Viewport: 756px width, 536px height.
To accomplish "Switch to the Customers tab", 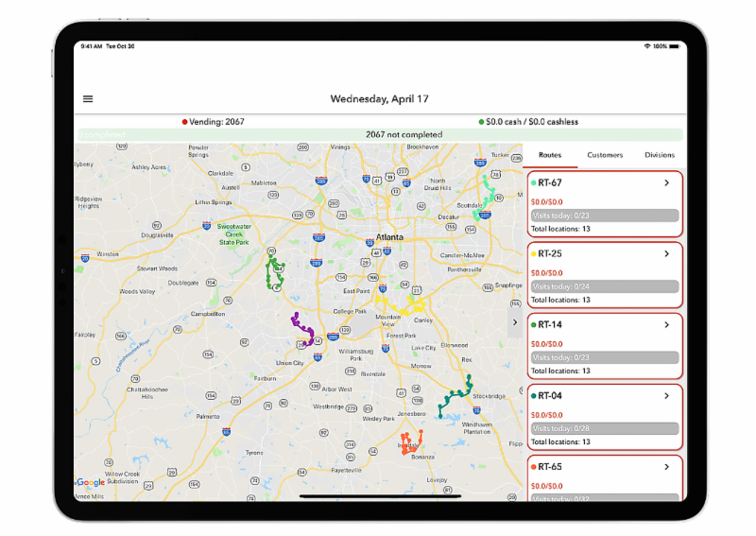I will [605, 155].
